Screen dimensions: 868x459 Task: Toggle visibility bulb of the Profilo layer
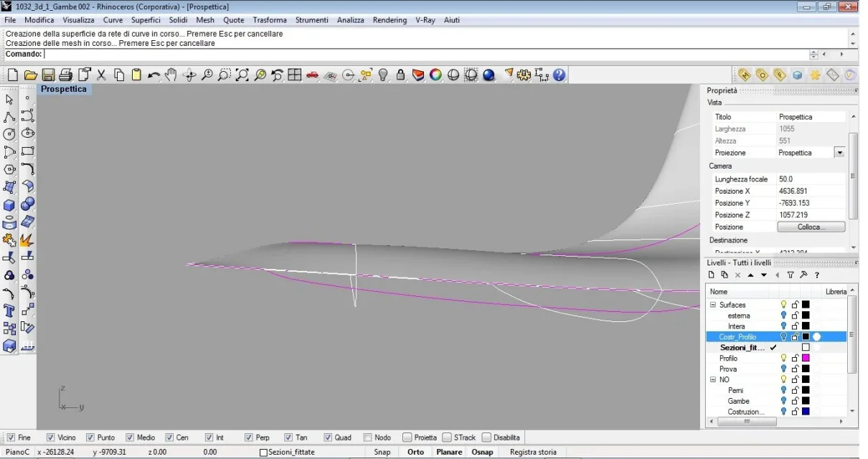tap(783, 358)
